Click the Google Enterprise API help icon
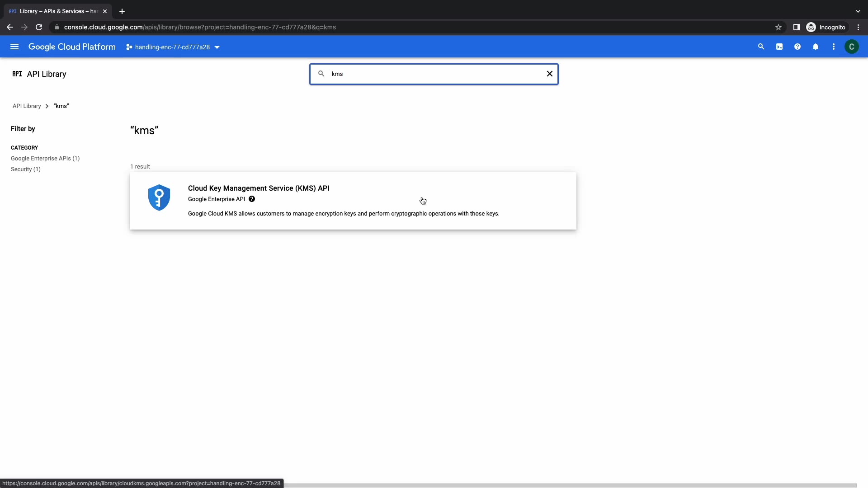The image size is (868, 488). [252, 199]
